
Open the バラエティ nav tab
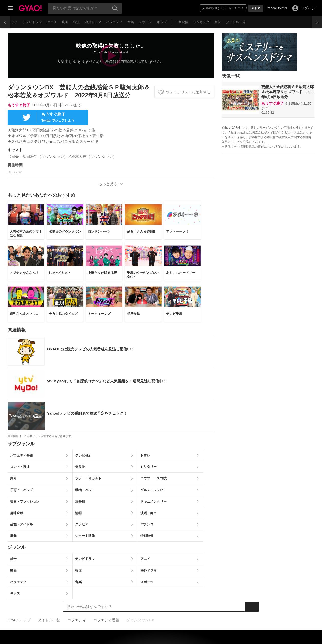click(x=114, y=22)
